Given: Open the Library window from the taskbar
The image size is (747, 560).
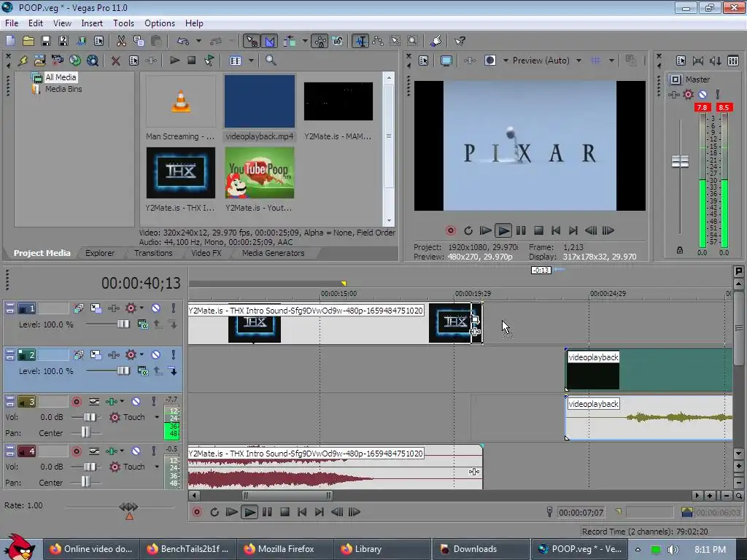Looking at the screenshot, I should pos(382,549).
